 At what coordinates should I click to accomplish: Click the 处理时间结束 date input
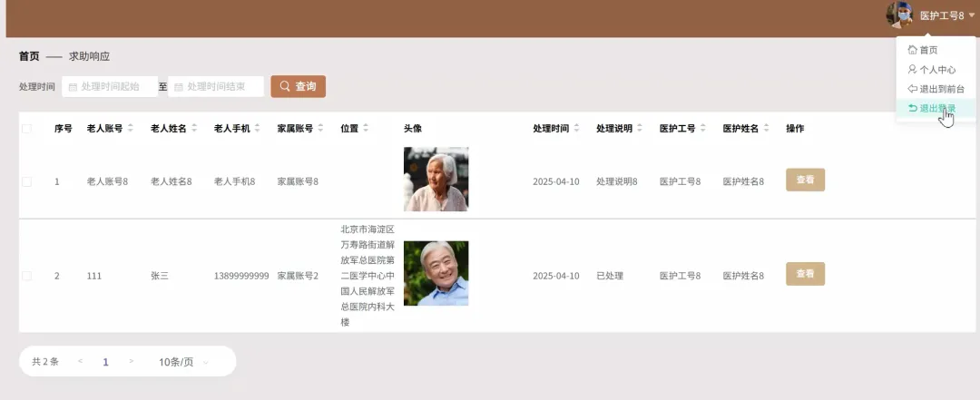216,86
